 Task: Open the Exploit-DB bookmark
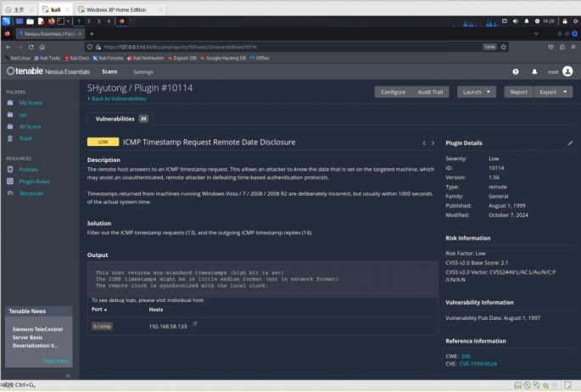click(x=182, y=59)
